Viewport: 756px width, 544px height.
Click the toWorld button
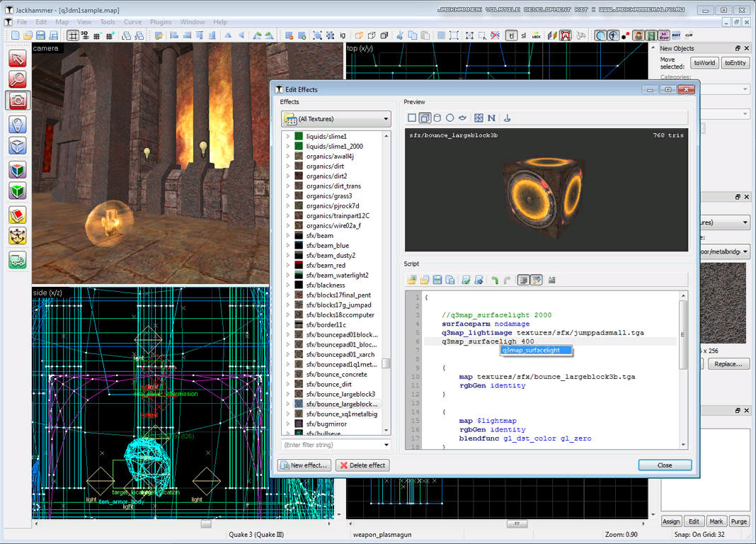704,63
